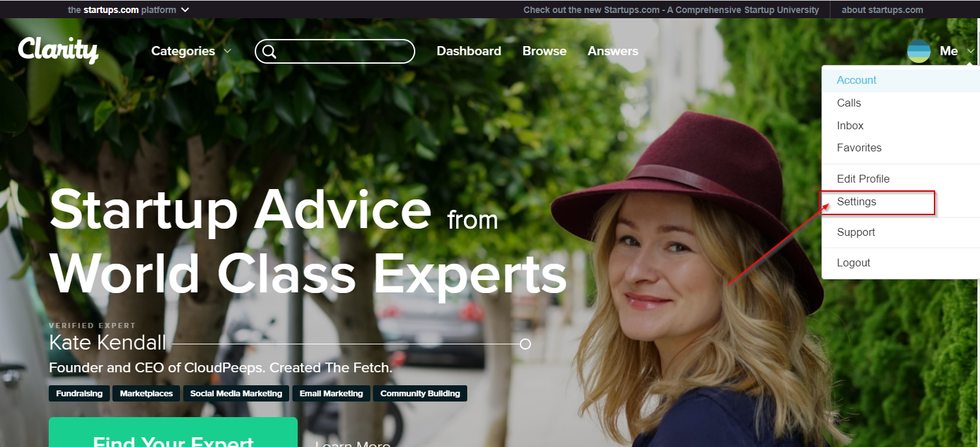Viewport: 980px width, 447px height.
Task: Open the startups.com platform dropdown chevron
Action: [x=185, y=10]
